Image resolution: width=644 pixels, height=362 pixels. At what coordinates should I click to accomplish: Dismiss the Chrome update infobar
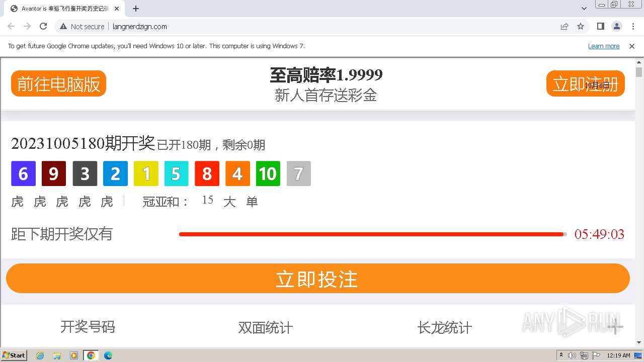(632, 46)
